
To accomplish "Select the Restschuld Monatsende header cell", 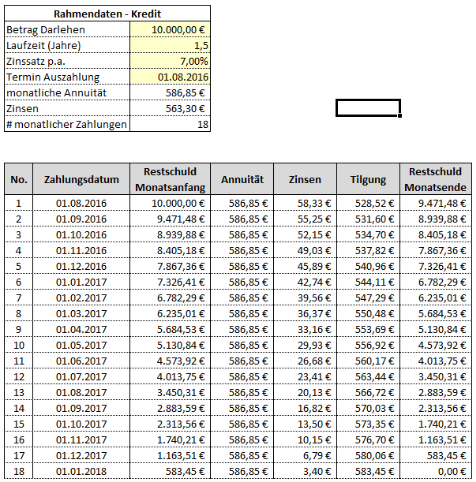I will click(x=435, y=179).
